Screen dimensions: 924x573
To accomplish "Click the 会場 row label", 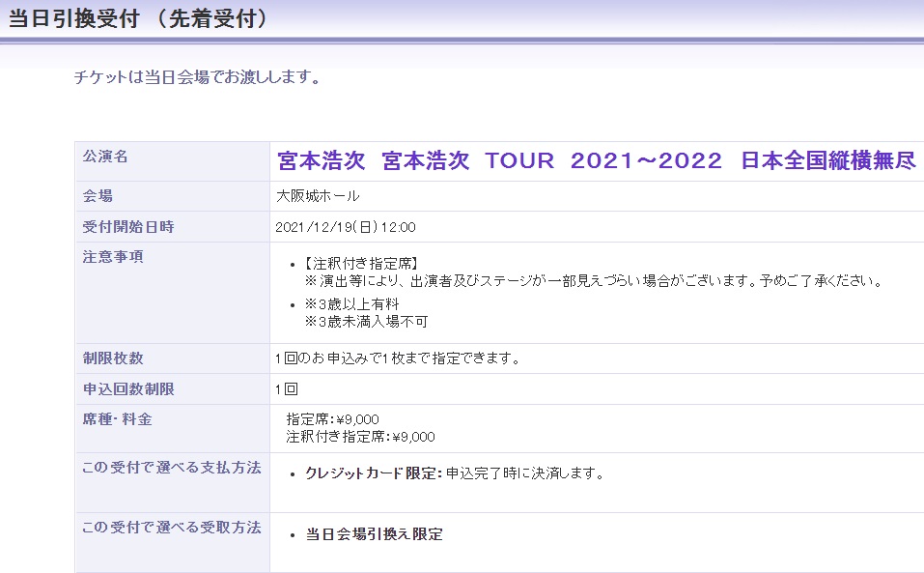I will tap(98, 196).
